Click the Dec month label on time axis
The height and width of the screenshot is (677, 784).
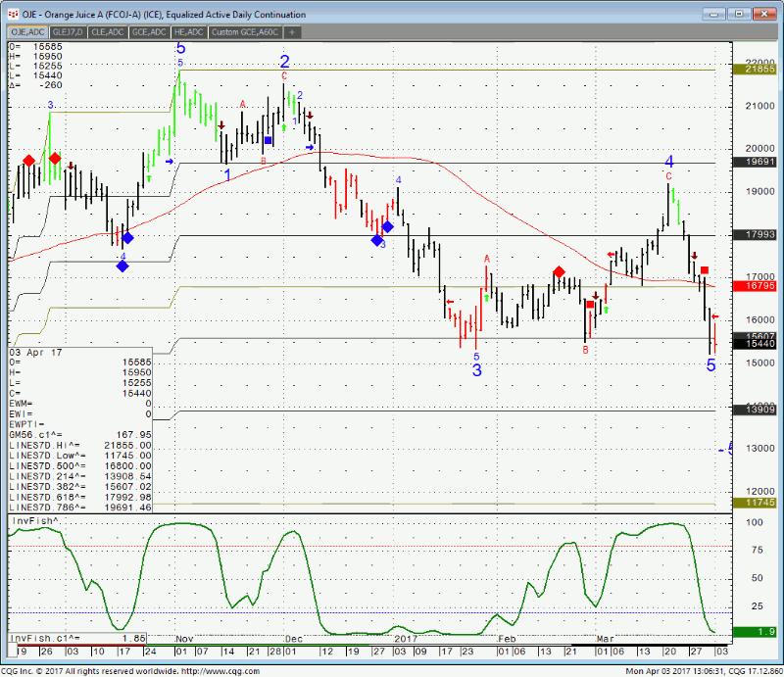pos(293,639)
